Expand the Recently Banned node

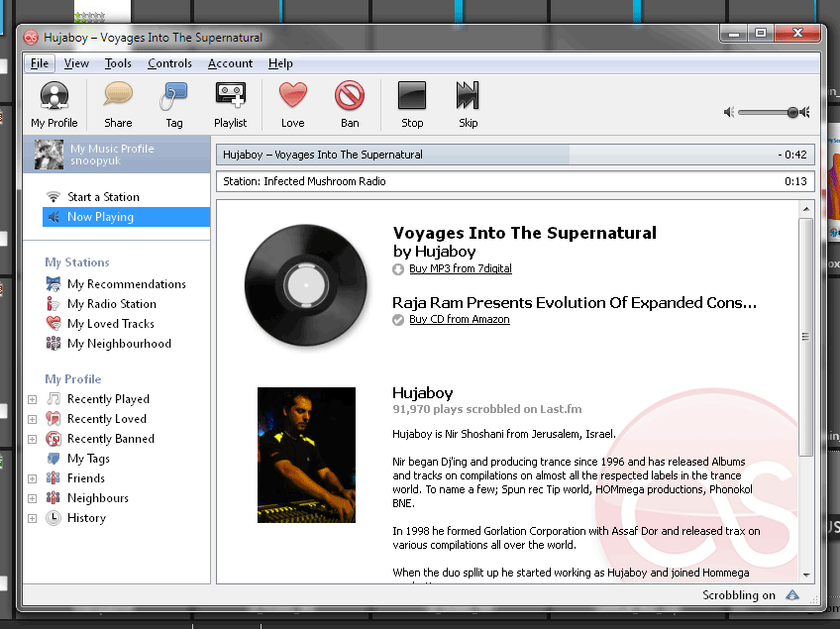32,440
